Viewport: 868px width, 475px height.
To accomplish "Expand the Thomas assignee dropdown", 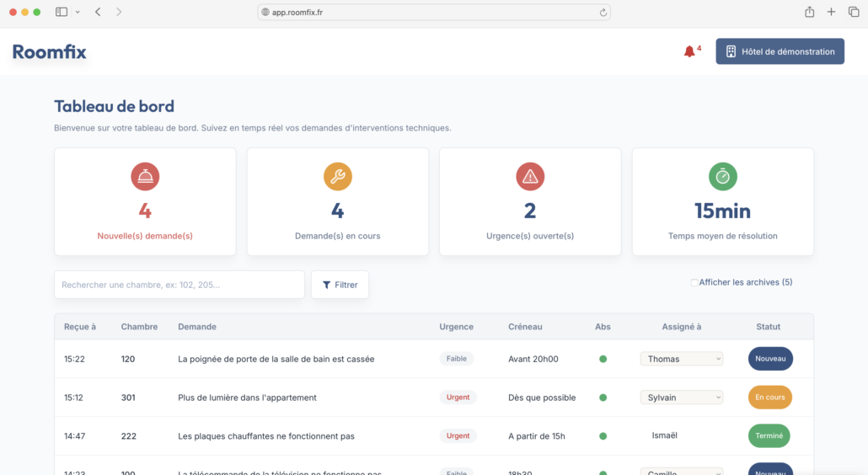I will [682, 359].
